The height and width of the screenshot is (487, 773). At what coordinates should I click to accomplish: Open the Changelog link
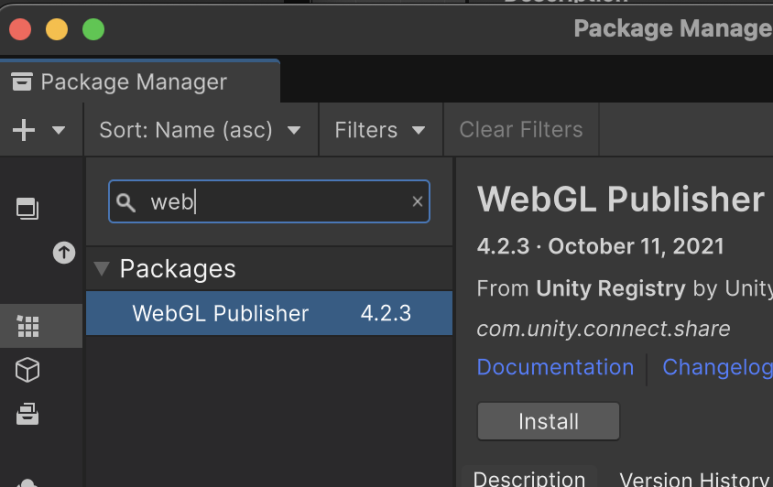pyautogui.click(x=717, y=367)
